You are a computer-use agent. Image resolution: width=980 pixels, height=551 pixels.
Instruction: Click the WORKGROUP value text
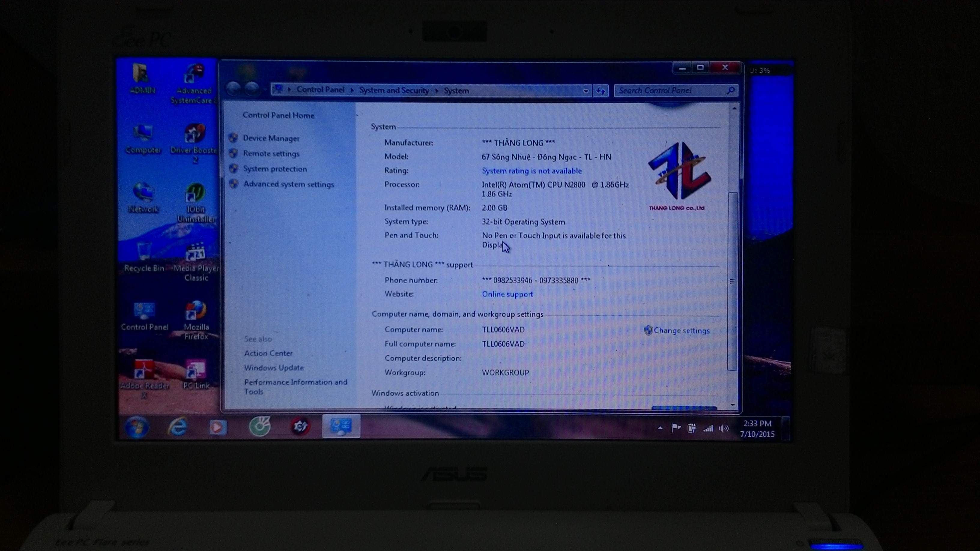click(x=505, y=373)
